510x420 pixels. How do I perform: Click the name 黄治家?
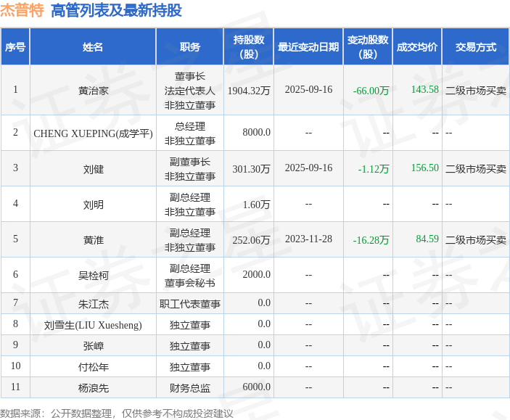tap(94, 91)
